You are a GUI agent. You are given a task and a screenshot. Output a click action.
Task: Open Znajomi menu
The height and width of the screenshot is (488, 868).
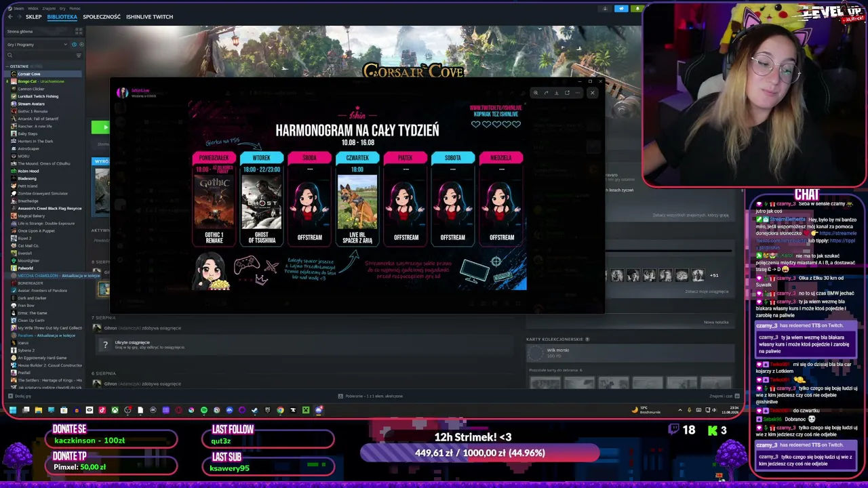click(49, 9)
